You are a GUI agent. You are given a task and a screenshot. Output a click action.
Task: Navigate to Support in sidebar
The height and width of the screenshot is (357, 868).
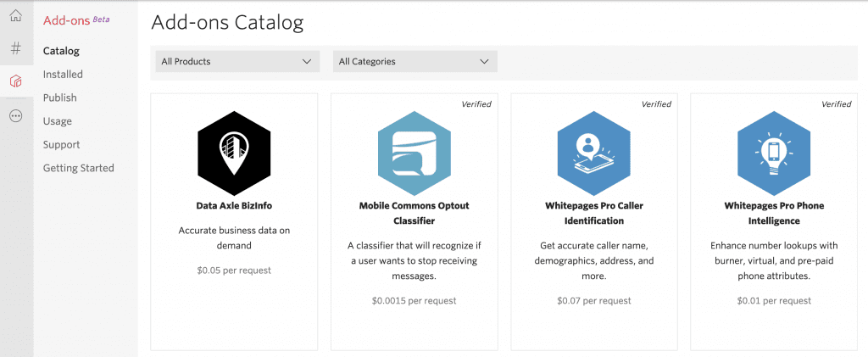tap(61, 145)
